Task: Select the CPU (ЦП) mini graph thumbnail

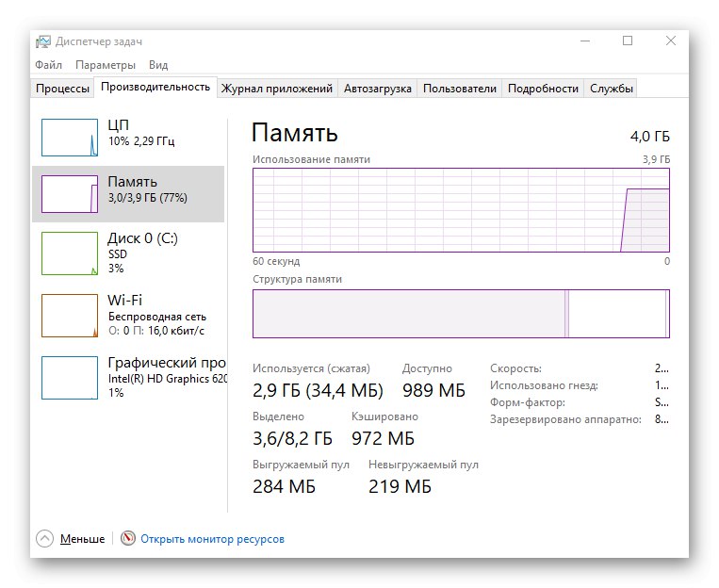Action: [x=70, y=138]
